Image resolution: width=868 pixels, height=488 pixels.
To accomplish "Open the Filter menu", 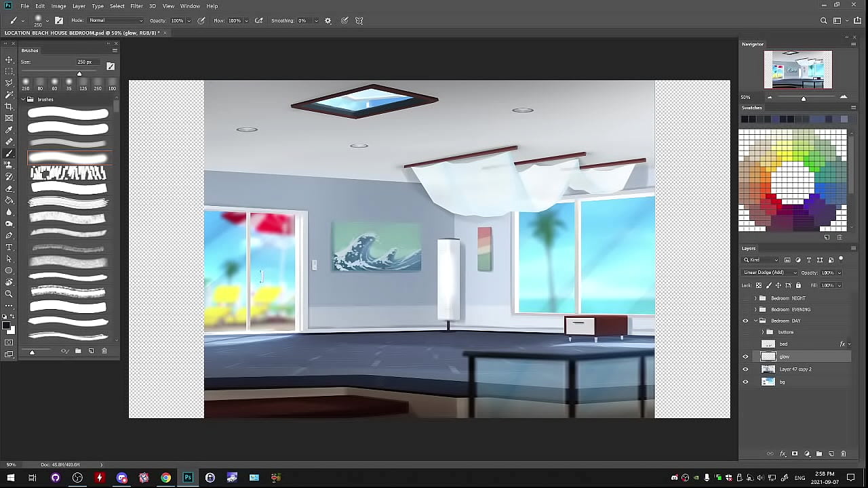I will 136,6.
